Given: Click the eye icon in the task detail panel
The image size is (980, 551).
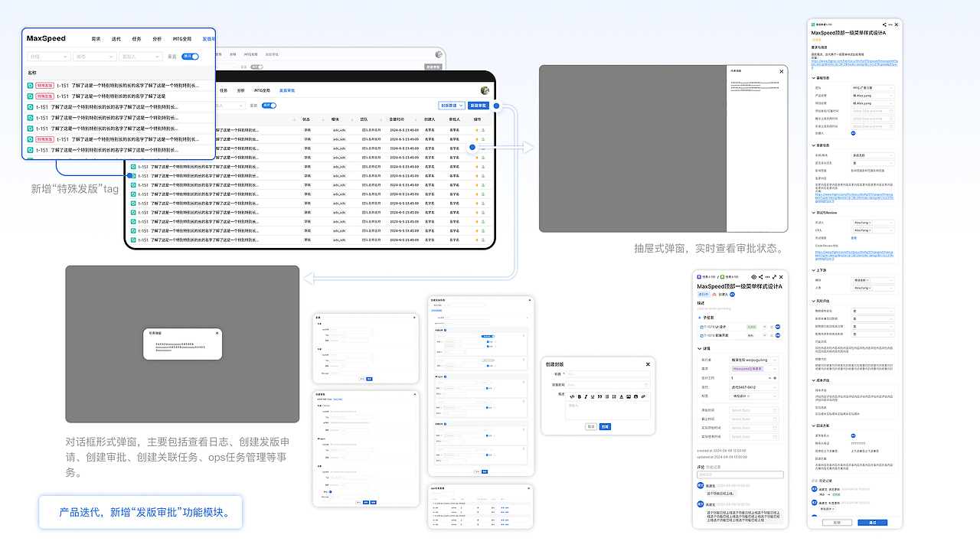Looking at the screenshot, I should point(753,277).
